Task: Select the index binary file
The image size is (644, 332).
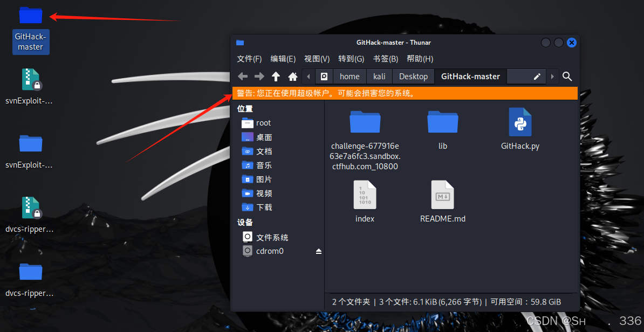Action: click(x=365, y=201)
